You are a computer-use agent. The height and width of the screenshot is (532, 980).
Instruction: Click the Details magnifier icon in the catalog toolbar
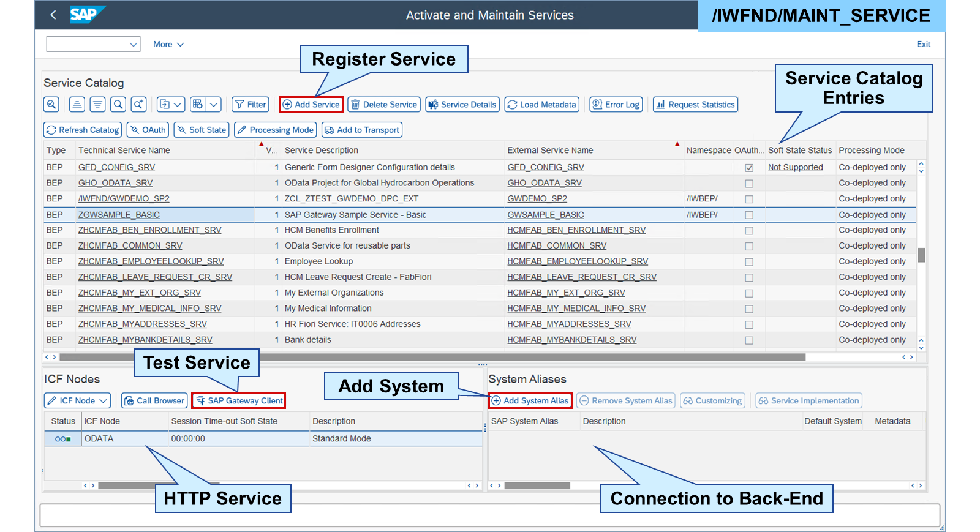(51, 105)
